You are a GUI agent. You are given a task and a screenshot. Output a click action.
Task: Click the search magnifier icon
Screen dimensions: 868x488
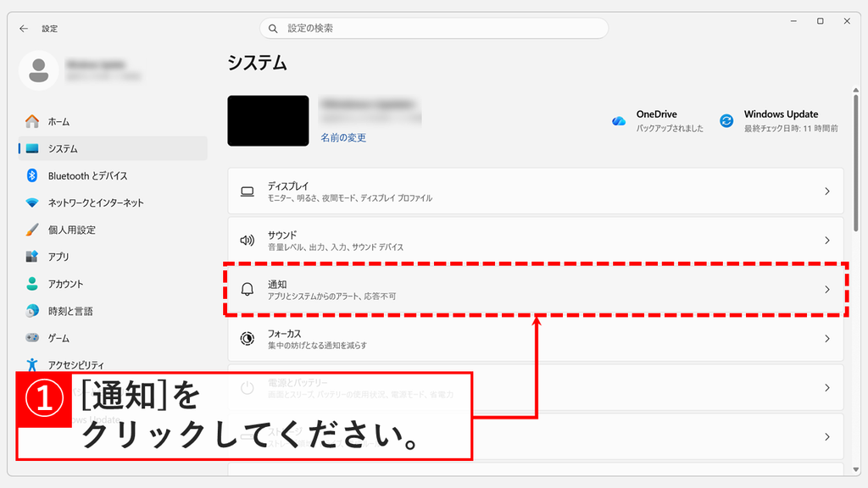[273, 28]
